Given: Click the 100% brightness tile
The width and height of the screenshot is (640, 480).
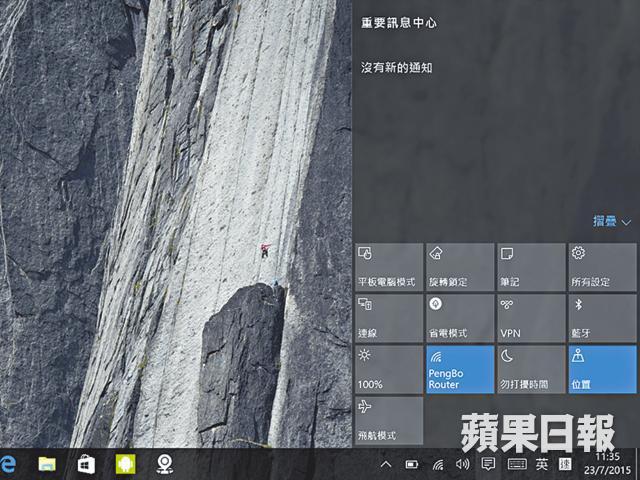Looking at the screenshot, I should click(389, 369).
